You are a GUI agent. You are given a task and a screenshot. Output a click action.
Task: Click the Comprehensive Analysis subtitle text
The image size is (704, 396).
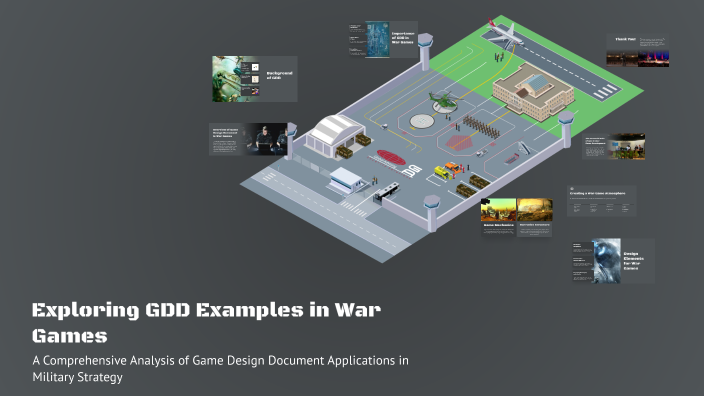click(x=220, y=368)
